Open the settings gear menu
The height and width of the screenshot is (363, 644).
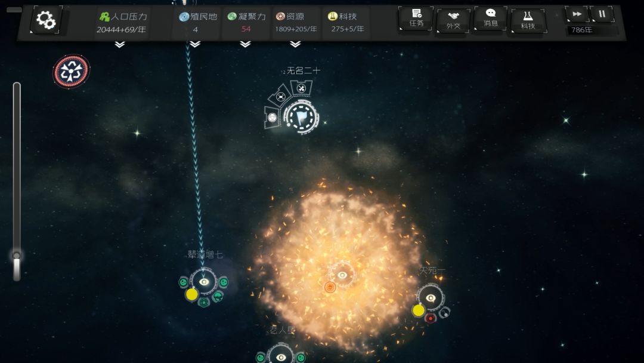coord(45,19)
